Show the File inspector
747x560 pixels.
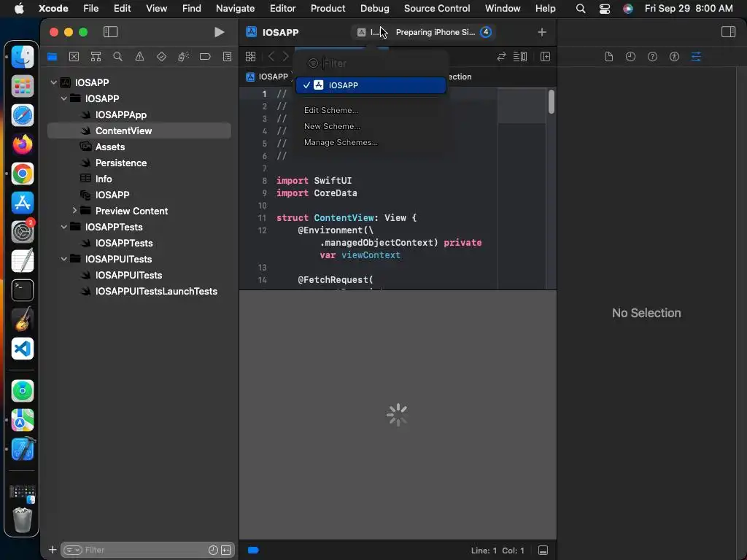click(x=609, y=57)
